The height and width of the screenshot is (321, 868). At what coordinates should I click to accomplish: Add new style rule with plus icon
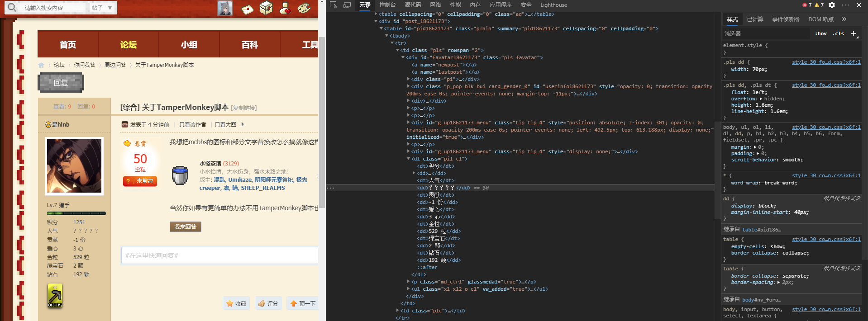854,33
